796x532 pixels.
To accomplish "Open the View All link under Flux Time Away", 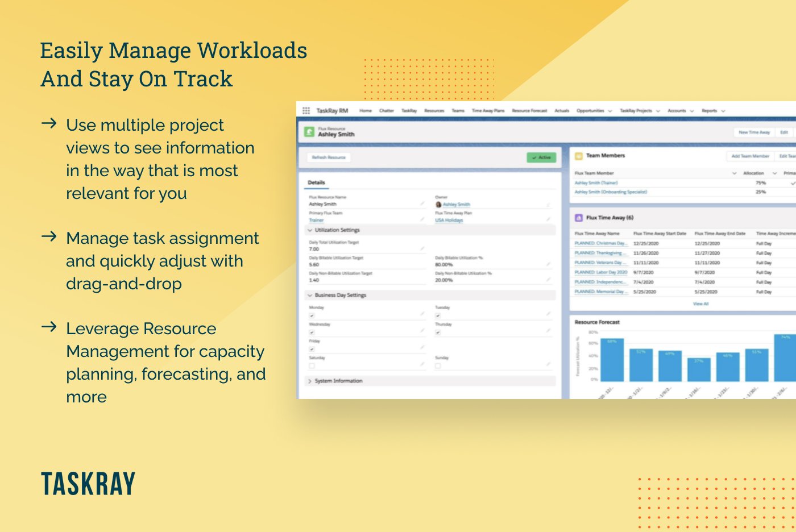I will point(699,304).
